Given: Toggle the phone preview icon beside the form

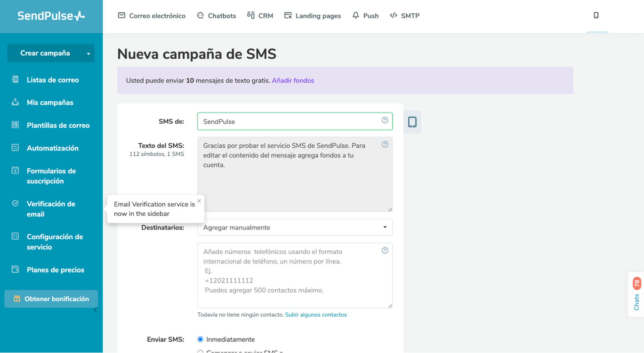Looking at the screenshot, I should point(412,122).
